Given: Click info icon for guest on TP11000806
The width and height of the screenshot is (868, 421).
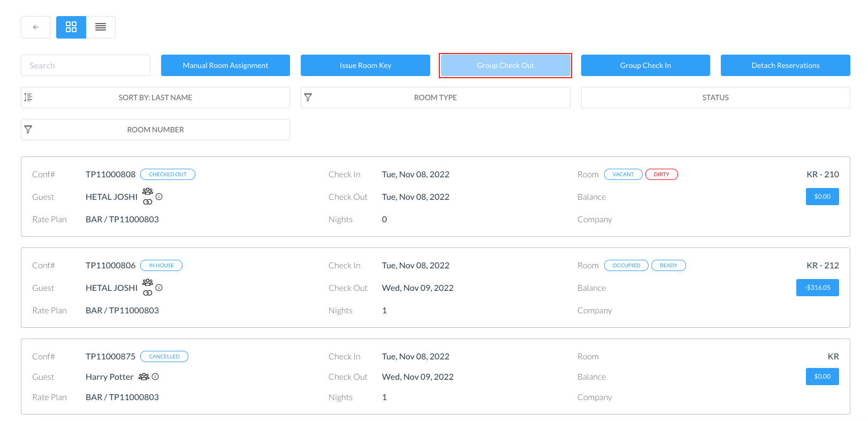Looking at the screenshot, I should click(159, 288).
